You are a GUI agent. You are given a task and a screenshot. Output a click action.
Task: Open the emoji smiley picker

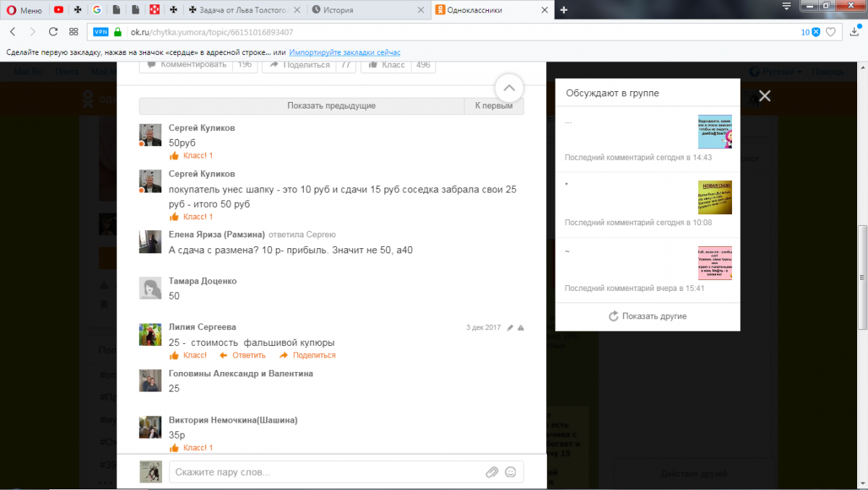coord(511,472)
